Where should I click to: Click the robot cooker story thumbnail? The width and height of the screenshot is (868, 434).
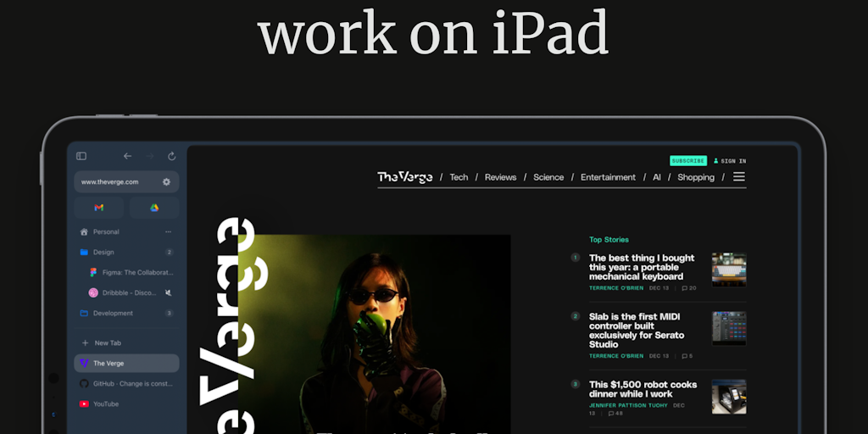pyautogui.click(x=729, y=397)
